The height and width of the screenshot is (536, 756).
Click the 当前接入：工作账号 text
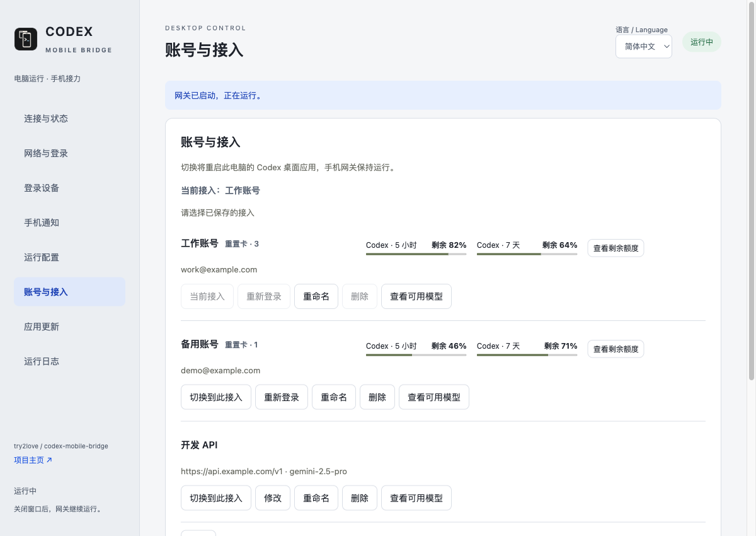220,190
